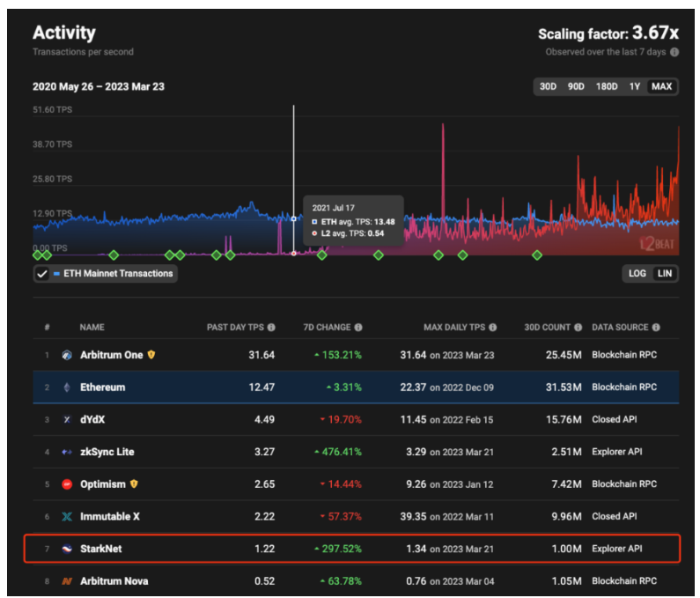Open the Immutable X project link

(110, 517)
